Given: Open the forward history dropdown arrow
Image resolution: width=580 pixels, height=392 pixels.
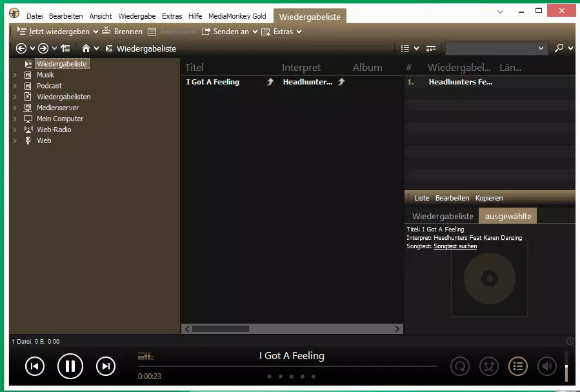Looking at the screenshot, I should [54, 48].
